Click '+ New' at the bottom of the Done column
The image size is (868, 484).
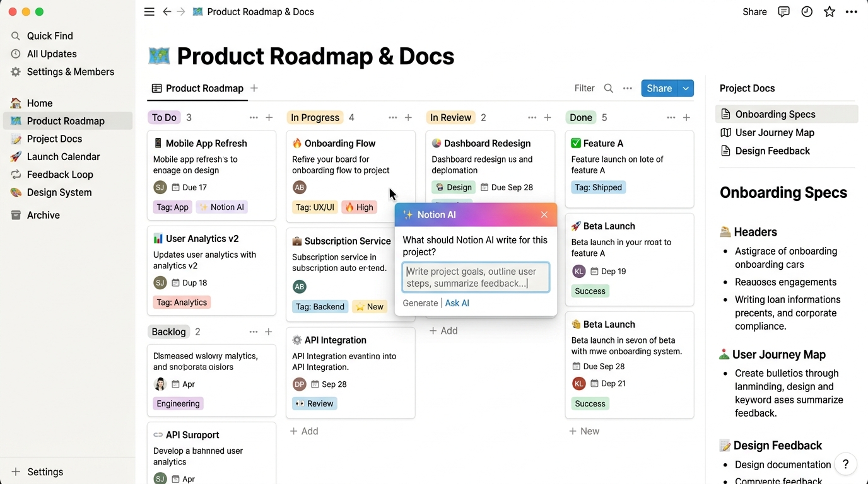click(x=584, y=431)
